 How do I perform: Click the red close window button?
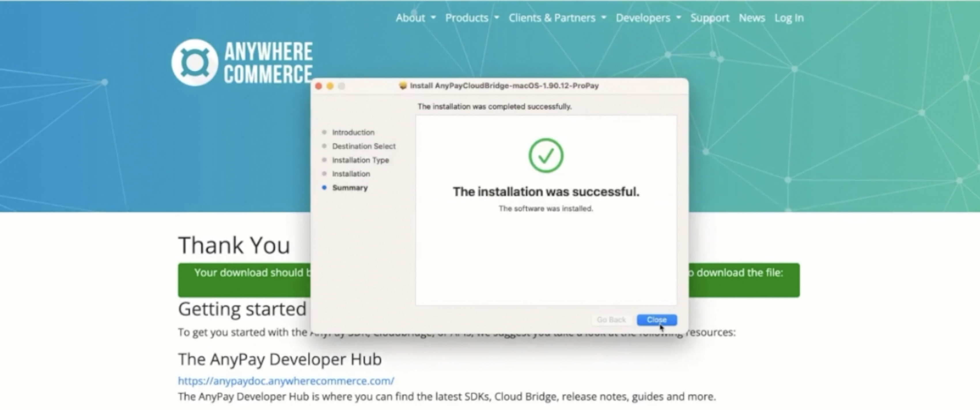pos(319,86)
